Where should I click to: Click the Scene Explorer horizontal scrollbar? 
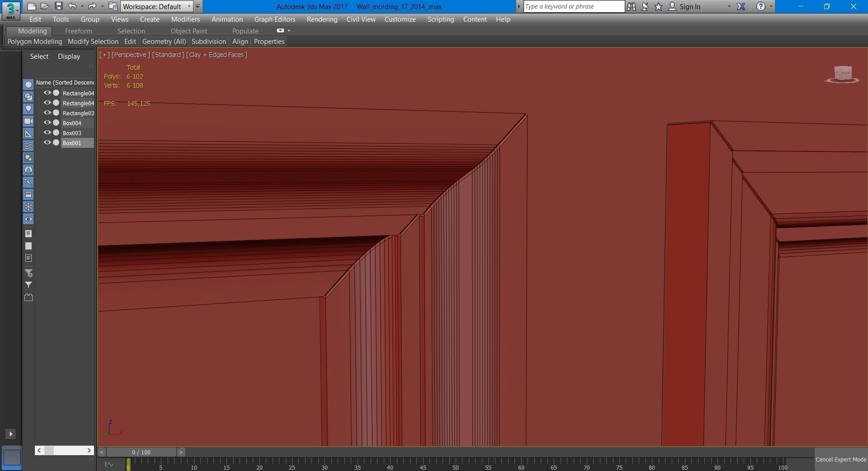[x=64, y=450]
